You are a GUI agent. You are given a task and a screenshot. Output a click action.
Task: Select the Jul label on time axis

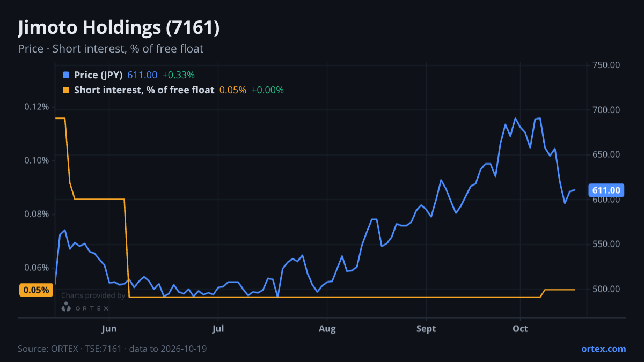click(218, 329)
